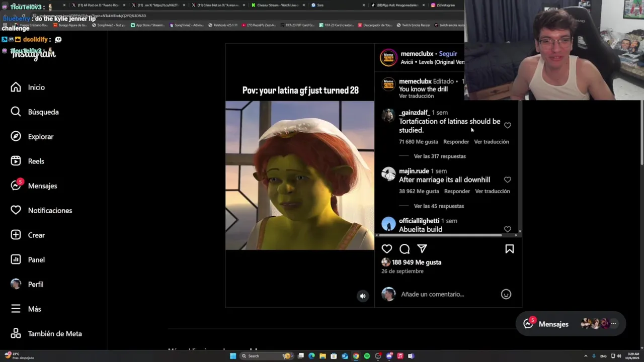Open officiallilghetti commenter avatar
644x362 pixels.
(x=388, y=224)
